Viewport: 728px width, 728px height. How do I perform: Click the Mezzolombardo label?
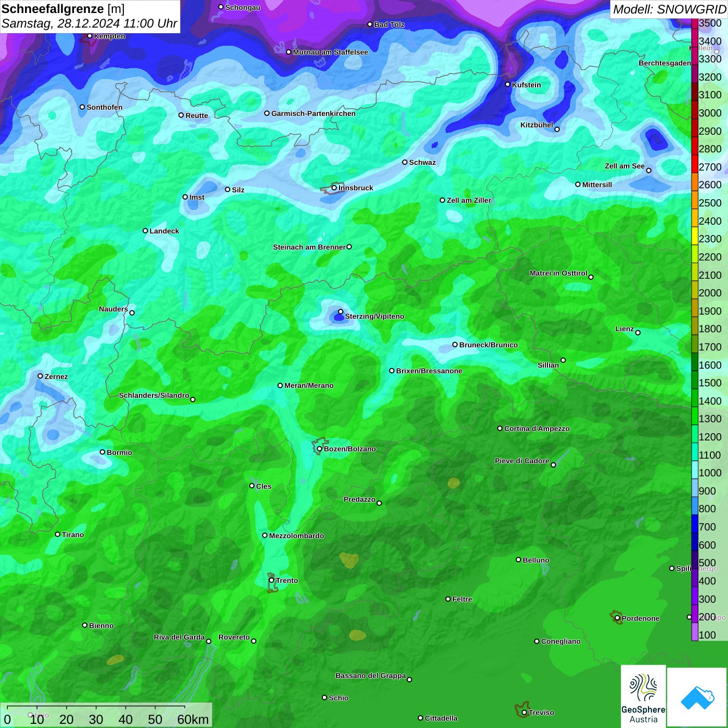click(x=296, y=536)
